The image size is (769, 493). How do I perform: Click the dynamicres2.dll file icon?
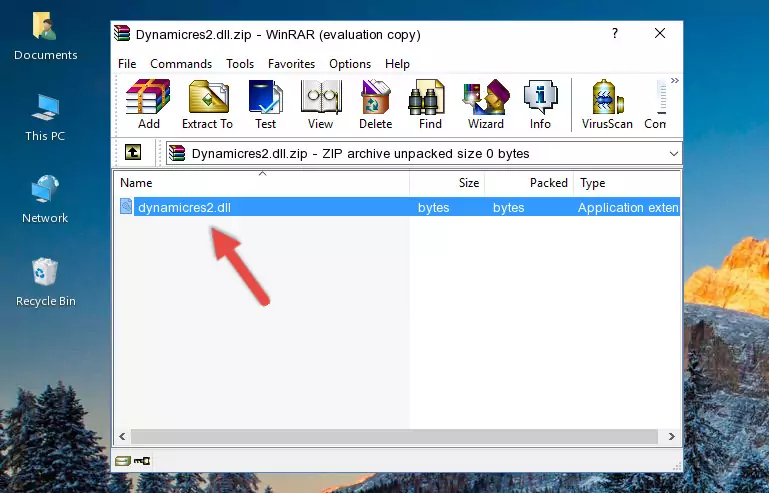[x=126, y=206]
